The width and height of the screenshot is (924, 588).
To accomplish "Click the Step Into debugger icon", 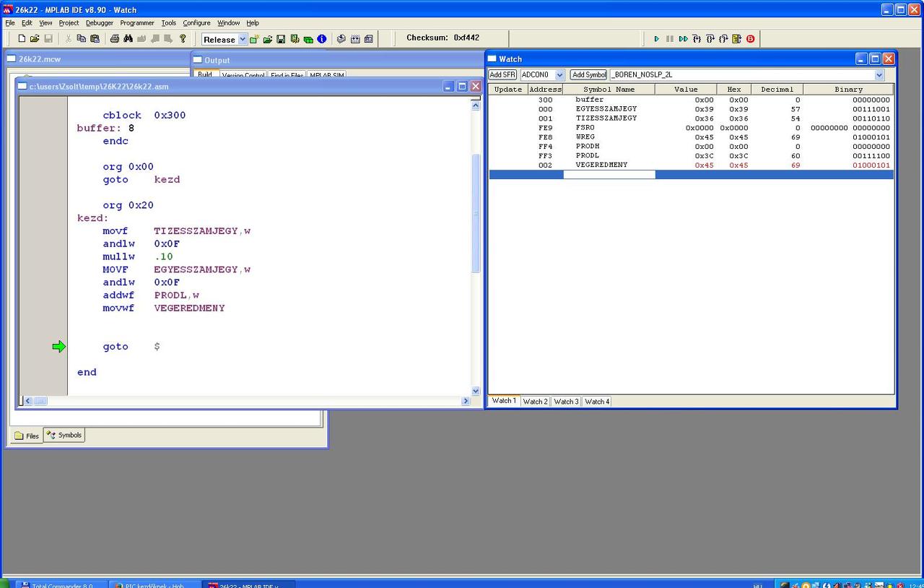I will pos(697,39).
